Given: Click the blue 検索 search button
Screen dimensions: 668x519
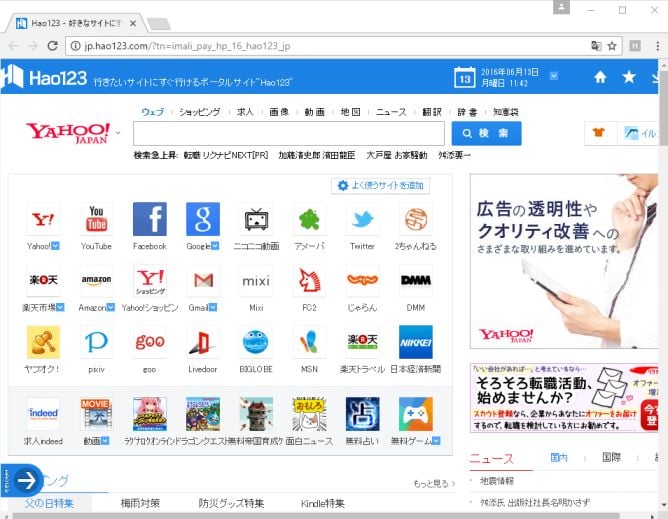Looking at the screenshot, I should 487,133.
